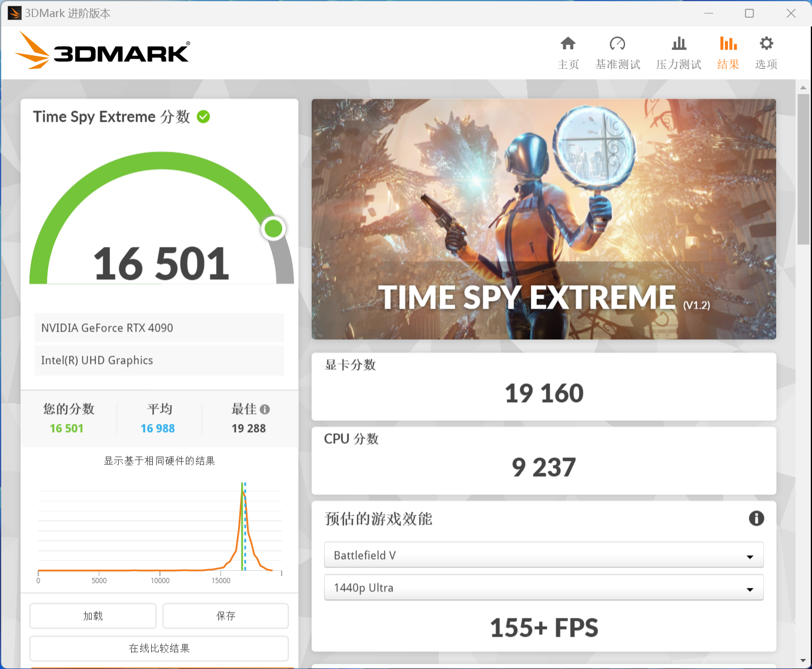Click the CPU 分数 value 9 237
Viewport: 812px width, 669px height.
click(x=544, y=468)
